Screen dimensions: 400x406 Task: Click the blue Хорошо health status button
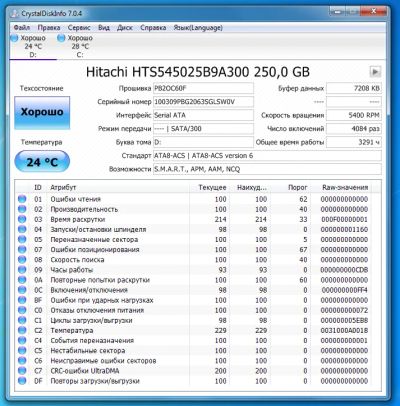tap(42, 112)
